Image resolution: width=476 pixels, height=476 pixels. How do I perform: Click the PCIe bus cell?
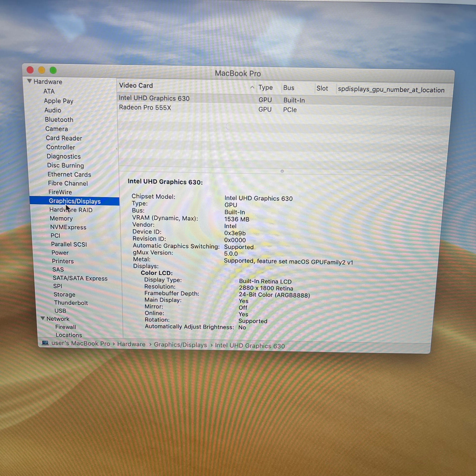coord(290,110)
